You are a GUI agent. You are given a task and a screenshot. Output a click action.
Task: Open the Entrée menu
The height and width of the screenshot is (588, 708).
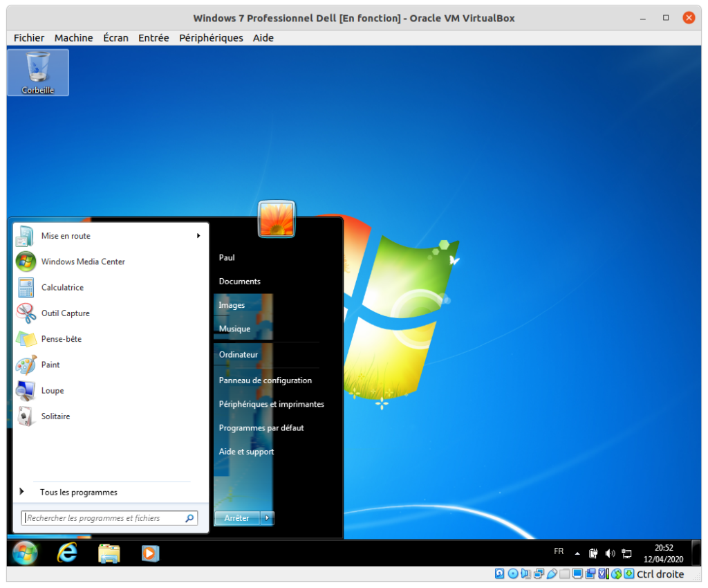coord(153,38)
